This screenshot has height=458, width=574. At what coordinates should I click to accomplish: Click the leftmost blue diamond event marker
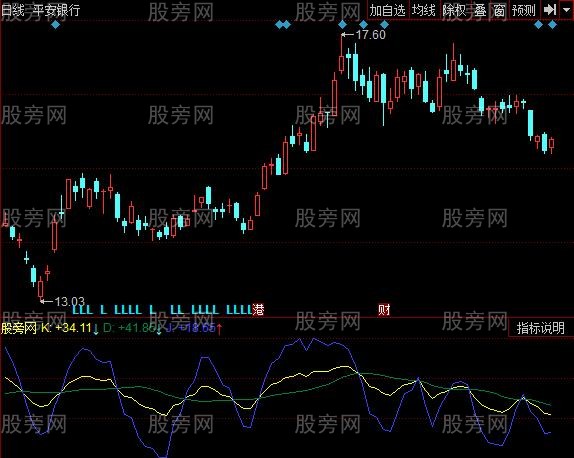click(x=56, y=25)
